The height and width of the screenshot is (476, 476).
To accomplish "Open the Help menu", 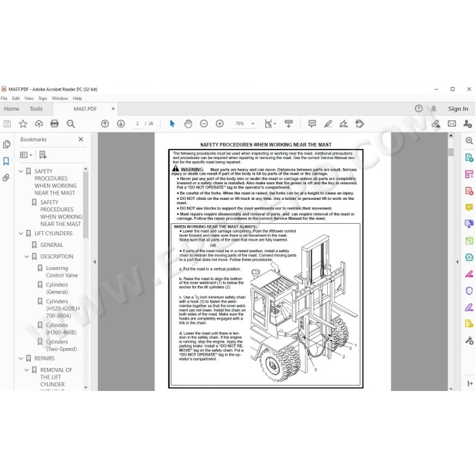I will 78,99.
